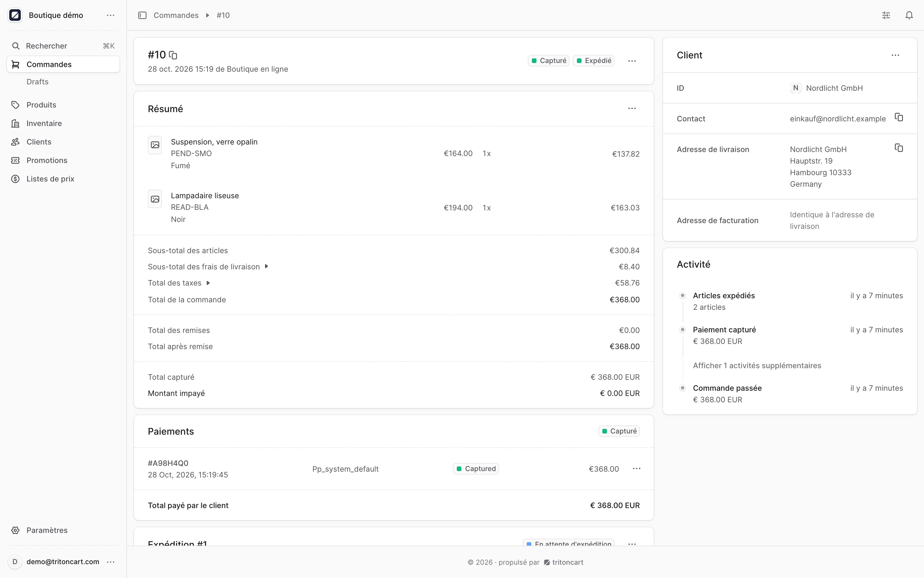924x578 pixels.
Task: Go to Promotions
Action: [63, 161]
